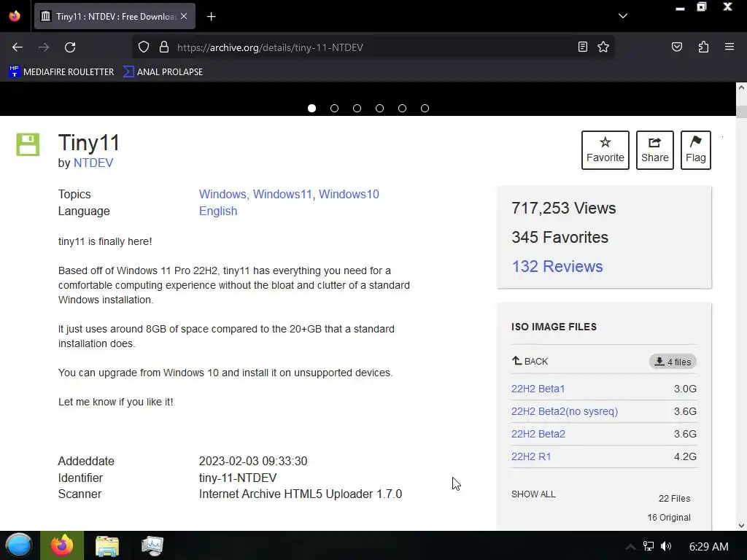Image resolution: width=747 pixels, height=560 pixels.
Task: Close the Tiny11 tab
Action: (184, 16)
